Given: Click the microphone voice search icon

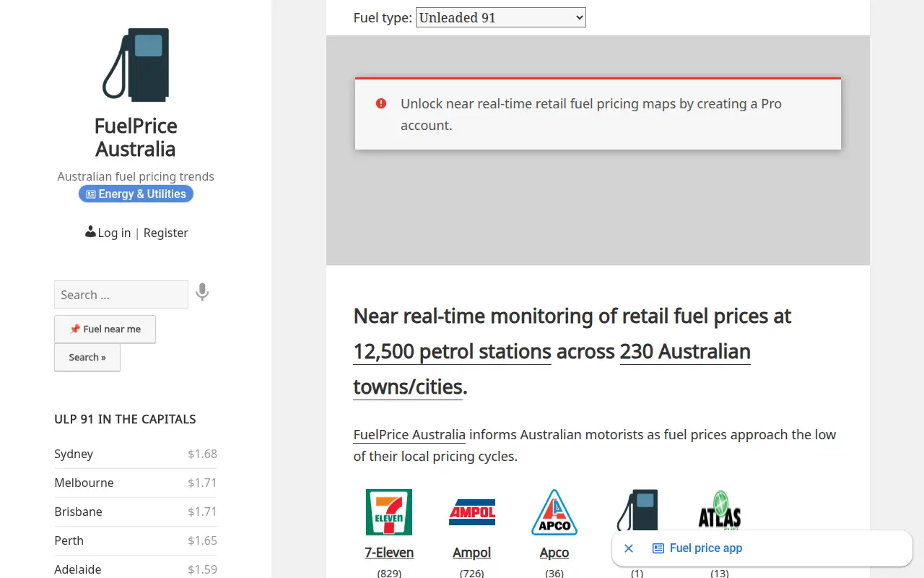Looking at the screenshot, I should tap(202, 293).
